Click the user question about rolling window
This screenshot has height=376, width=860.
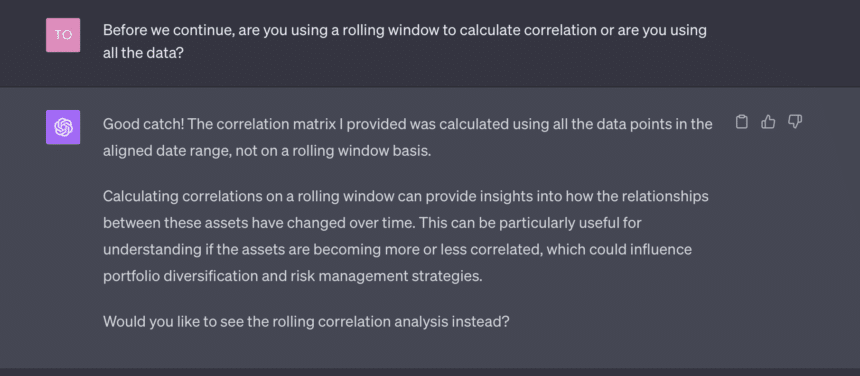coord(405,41)
